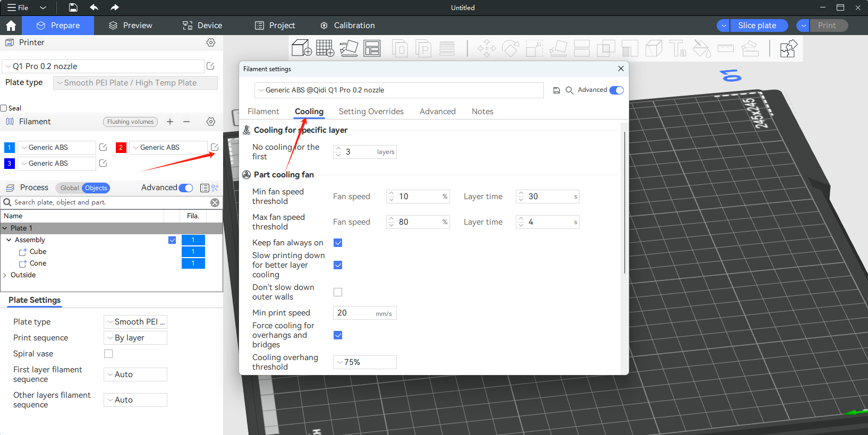Click the Auto orient toolbar icon

pos(348,48)
